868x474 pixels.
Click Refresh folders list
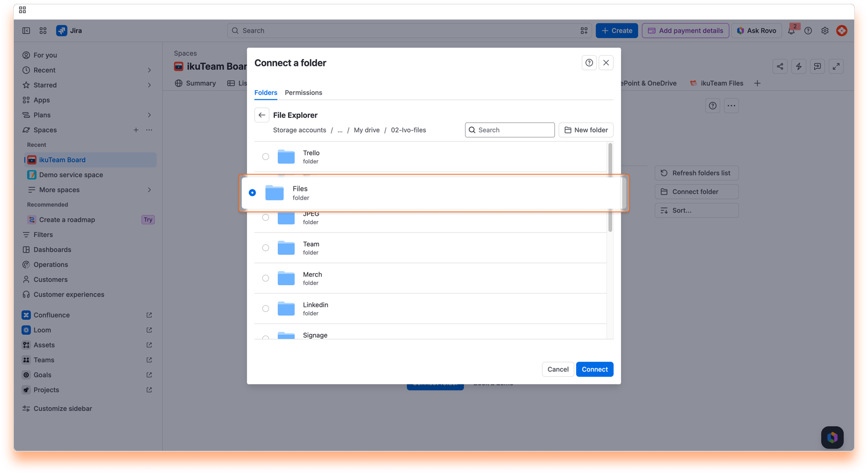[x=697, y=173]
